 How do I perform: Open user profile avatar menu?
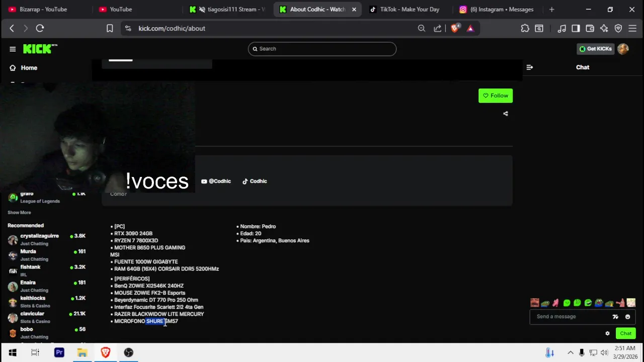pyautogui.click(x=623, y=49)
